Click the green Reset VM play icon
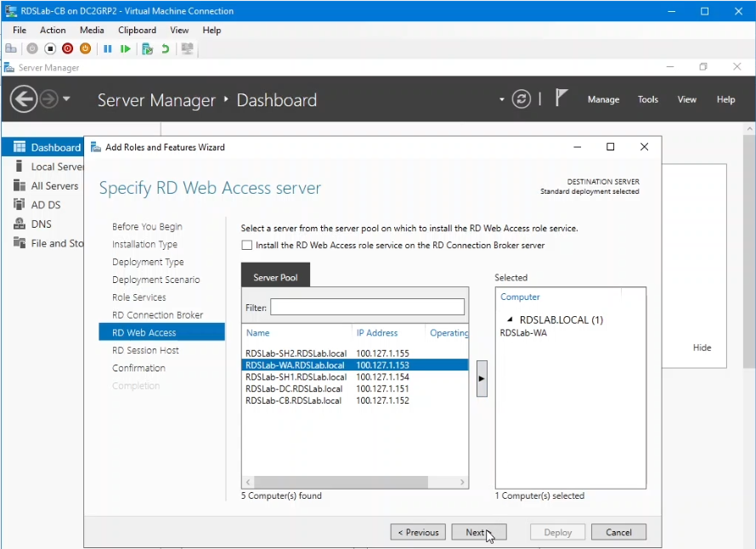The image size is (756, 549). coord(126,48)
